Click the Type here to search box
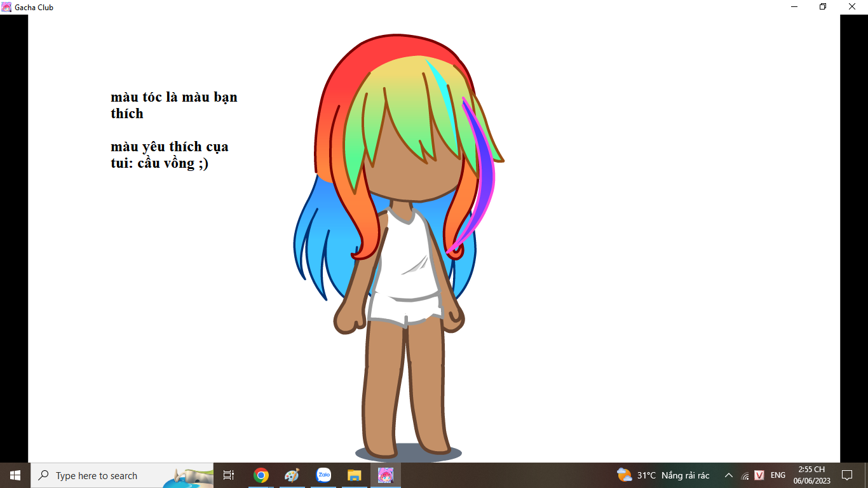This screenshot has height=488, width=868. (x=95, y=475)
